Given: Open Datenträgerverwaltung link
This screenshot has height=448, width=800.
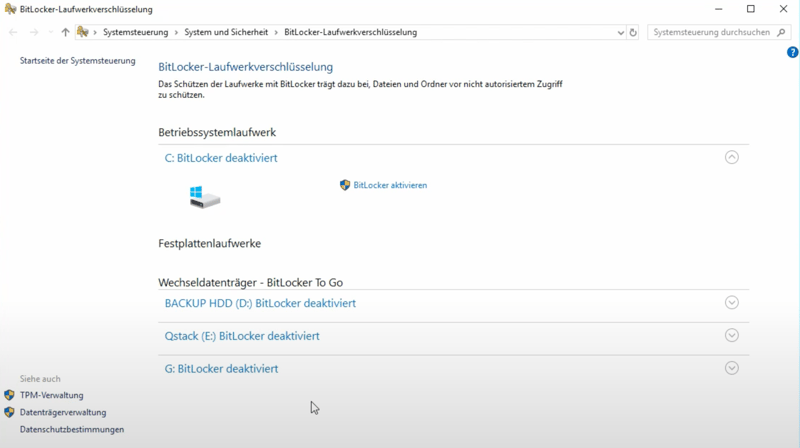Looking at the screenshot, I should tap(63, 412).
